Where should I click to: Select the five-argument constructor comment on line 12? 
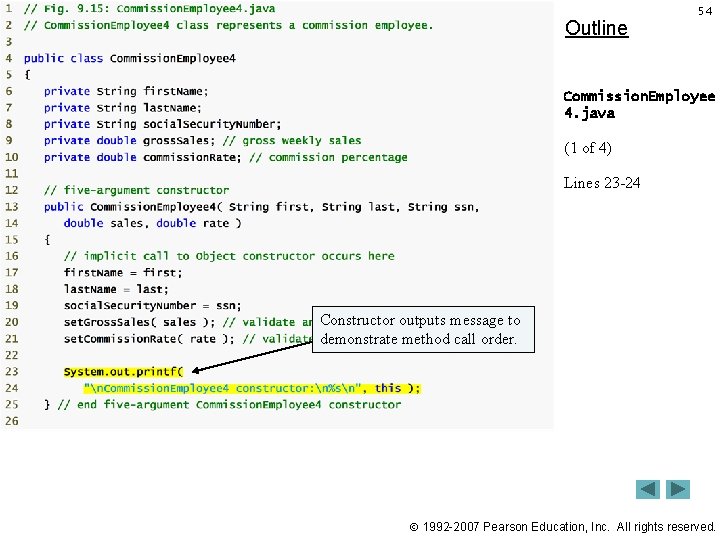tap(136, 190)
